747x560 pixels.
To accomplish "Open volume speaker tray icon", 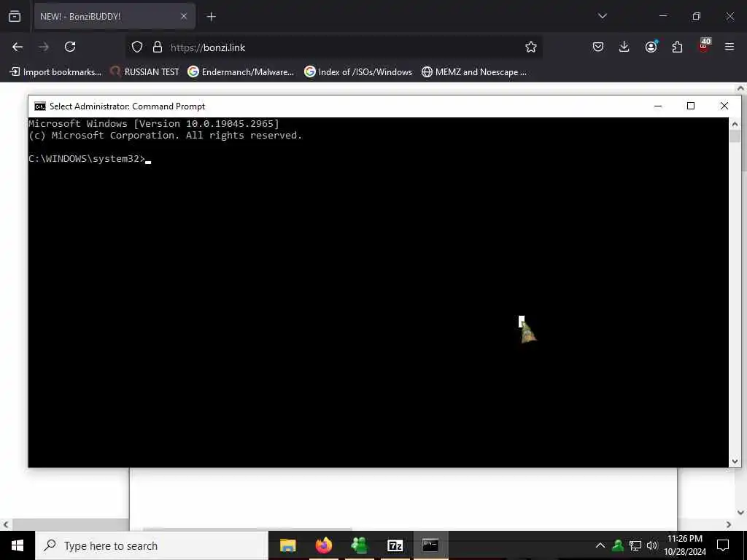I will [x=652, y=545].
